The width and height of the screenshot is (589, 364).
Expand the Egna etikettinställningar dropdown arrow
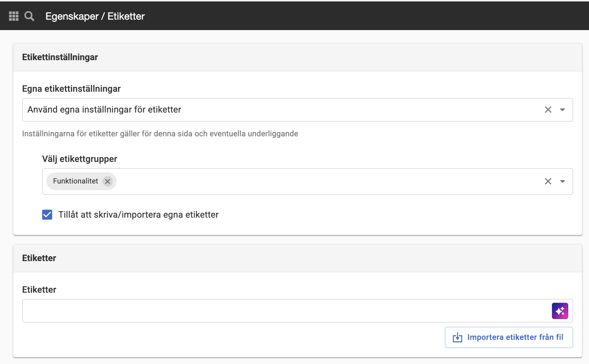[x=563, y=110]
